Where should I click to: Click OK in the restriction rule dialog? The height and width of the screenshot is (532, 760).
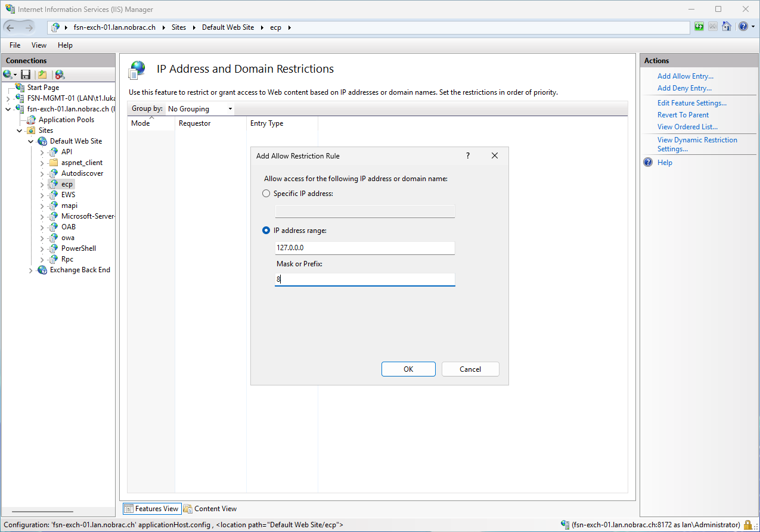(x=408, y=369)
